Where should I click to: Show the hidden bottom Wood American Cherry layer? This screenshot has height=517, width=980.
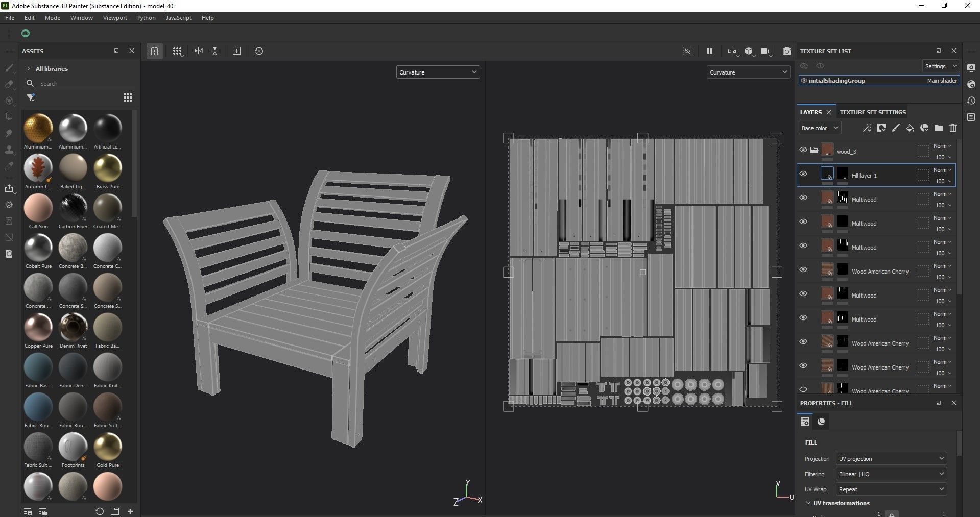803,389
